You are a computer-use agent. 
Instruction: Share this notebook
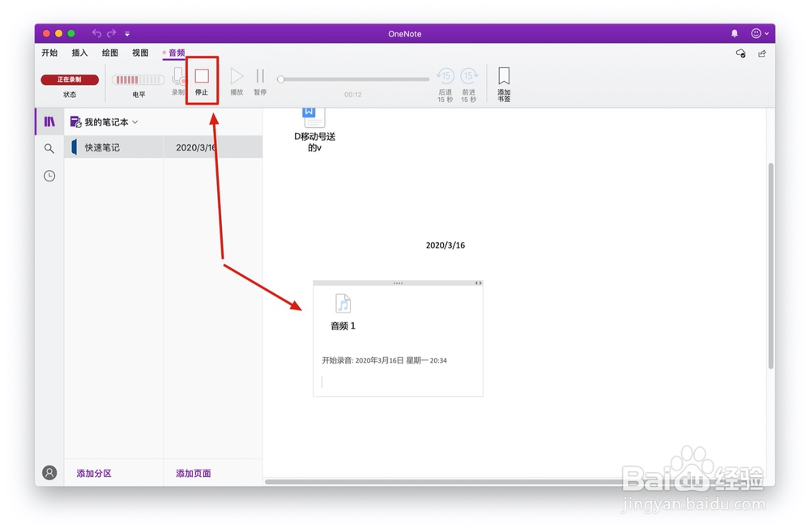tap(762, 53)
